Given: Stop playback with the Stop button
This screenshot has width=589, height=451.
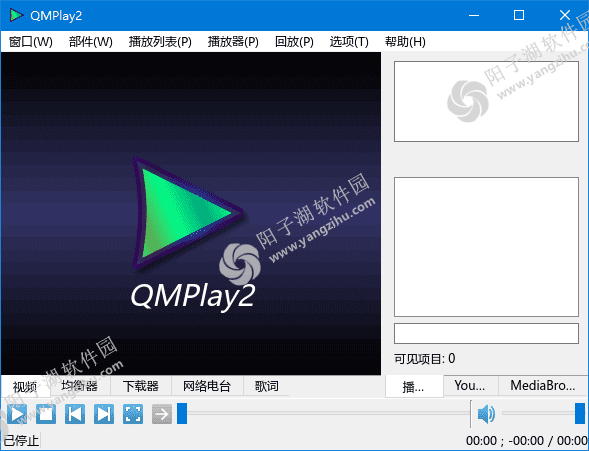Looking at the screenshot, I should tap(46, 414).
